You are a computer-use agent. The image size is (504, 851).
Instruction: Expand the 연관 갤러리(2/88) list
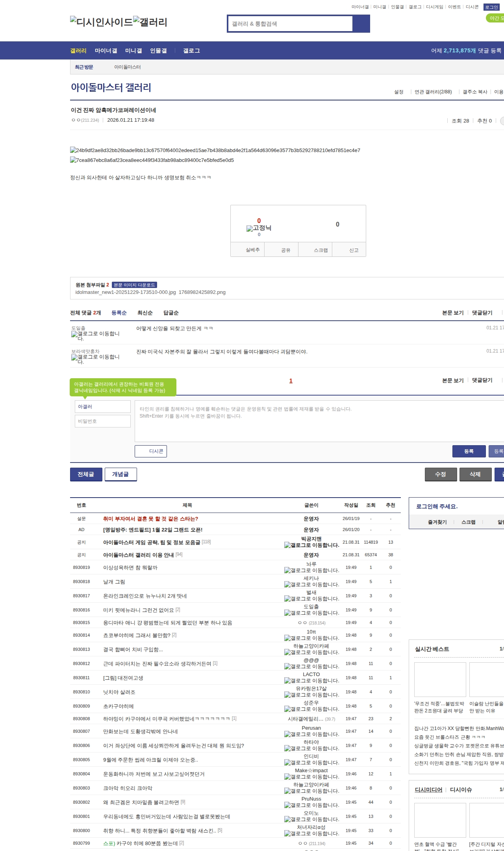click(x=433, y=92)
